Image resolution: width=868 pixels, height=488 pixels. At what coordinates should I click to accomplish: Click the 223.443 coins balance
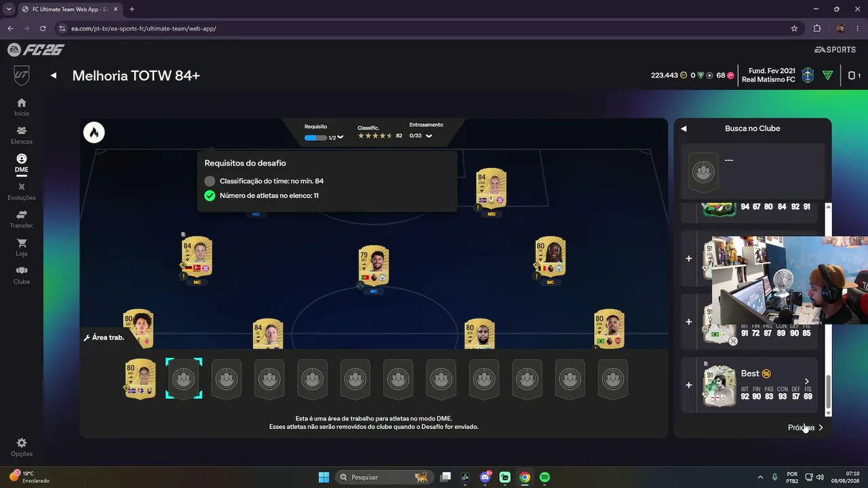coord(669,75)
